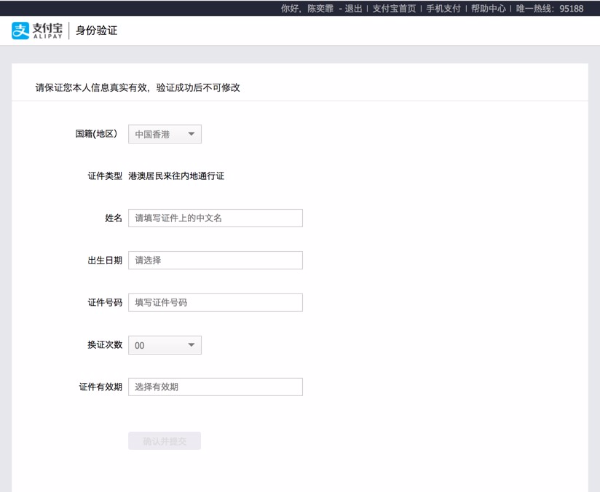Click the 证件号码 ID number field
Screen dimensions: 600x492
point(215,302)
